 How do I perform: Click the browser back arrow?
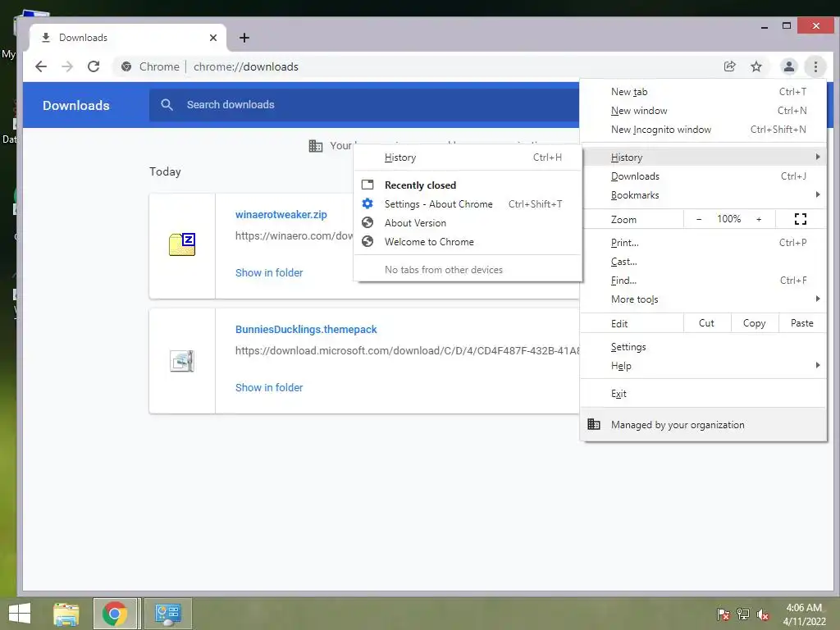click(x=41, y=66)
